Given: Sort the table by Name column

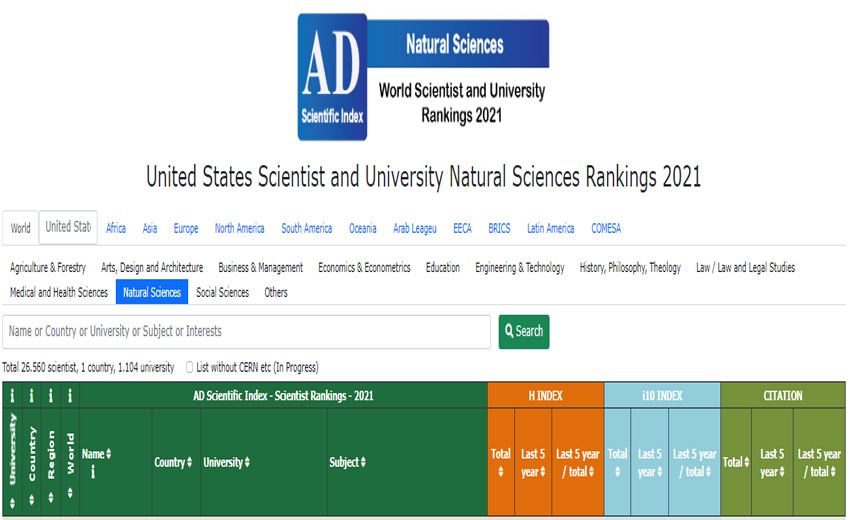Looking at the screenshot, I should (x=96, y=454).
